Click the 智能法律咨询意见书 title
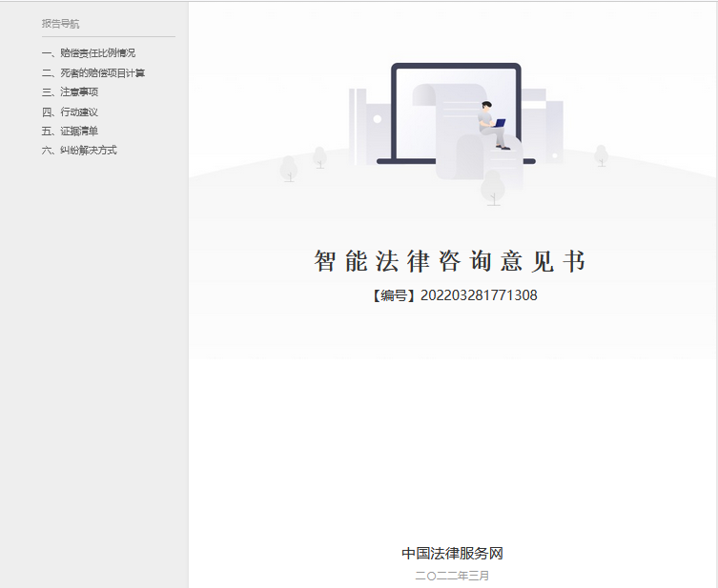Viewport: 718px width, 588px height. pos(450,261)
